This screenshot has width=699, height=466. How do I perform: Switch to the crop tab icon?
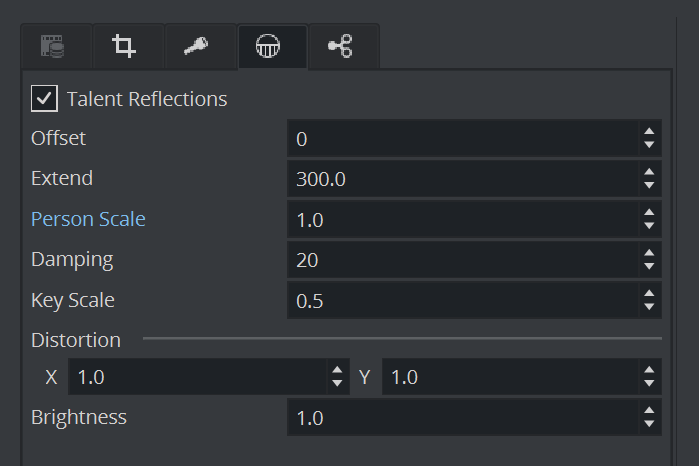pos(124,46)
